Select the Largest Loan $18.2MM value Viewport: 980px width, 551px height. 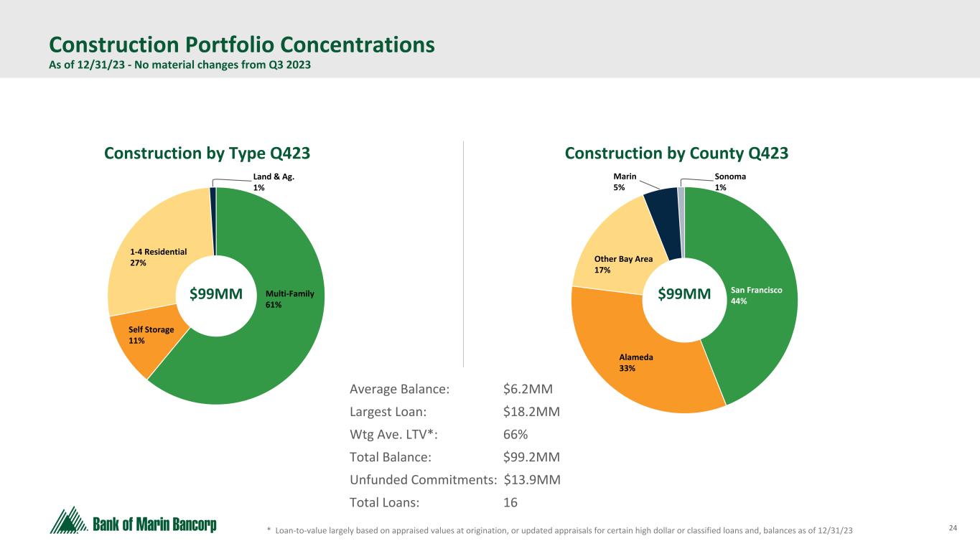531,412
